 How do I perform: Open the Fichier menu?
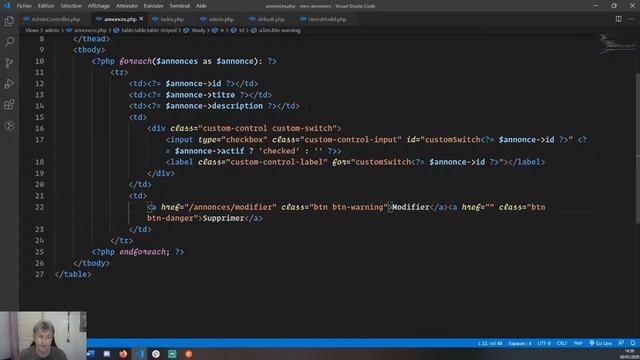tap(24, 6)
